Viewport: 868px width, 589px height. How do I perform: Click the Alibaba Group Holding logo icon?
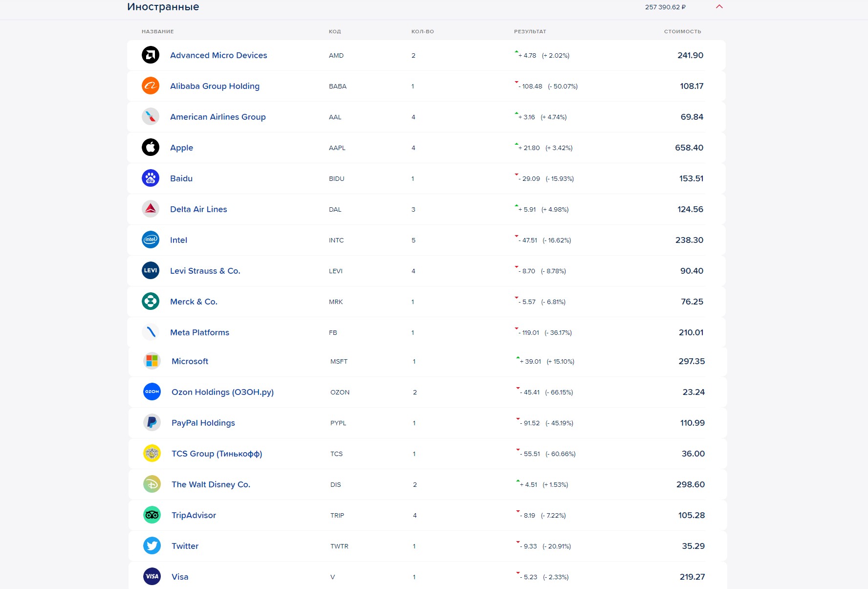pos(151,86)
